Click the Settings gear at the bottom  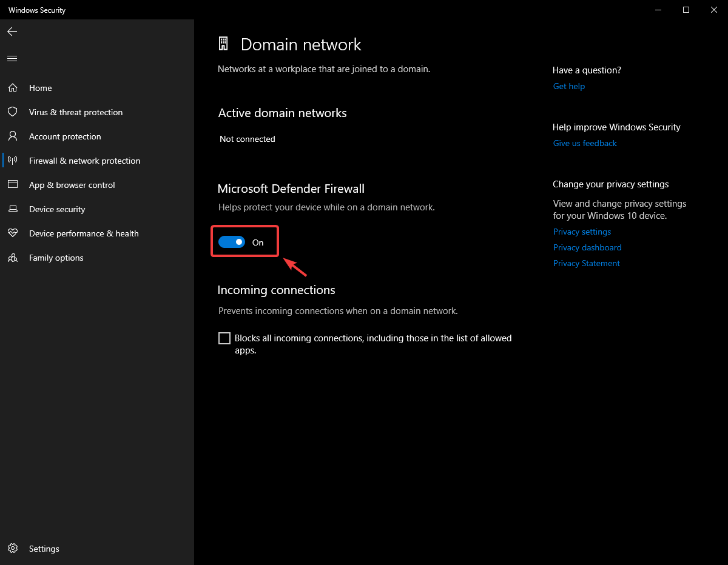click(13, 548)
